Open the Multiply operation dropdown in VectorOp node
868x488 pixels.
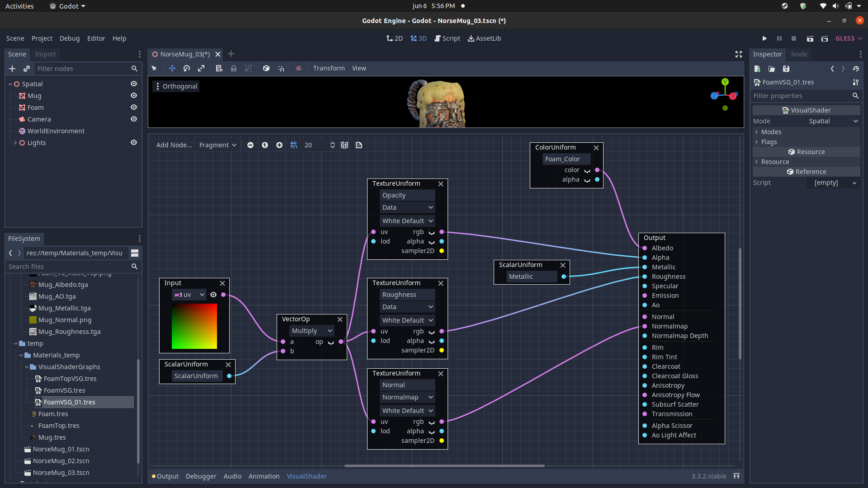coord(311,330)
